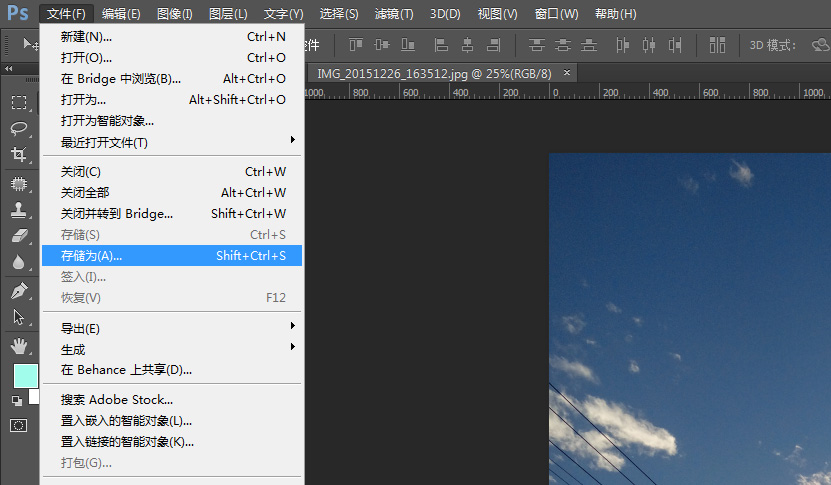Toggle Quick Mask mode icon
831x485 pixels.
(19, 426)
